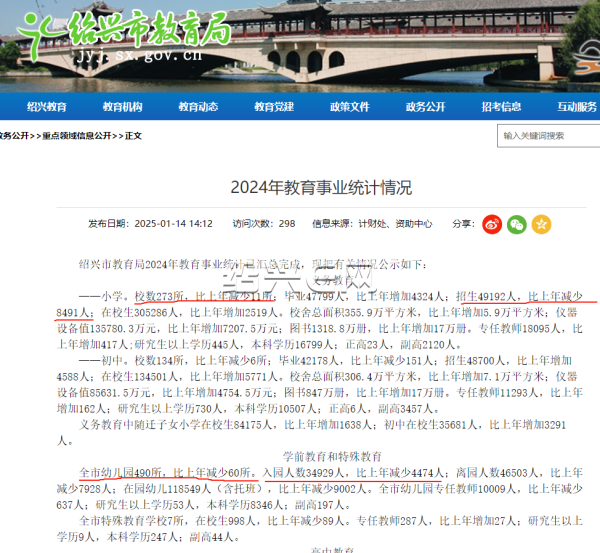Image resolution: width=600 pixels, height=553 pixels.
Task: Click underlined text 全市幼儿园490所
Action: click(x=120, y=473)
